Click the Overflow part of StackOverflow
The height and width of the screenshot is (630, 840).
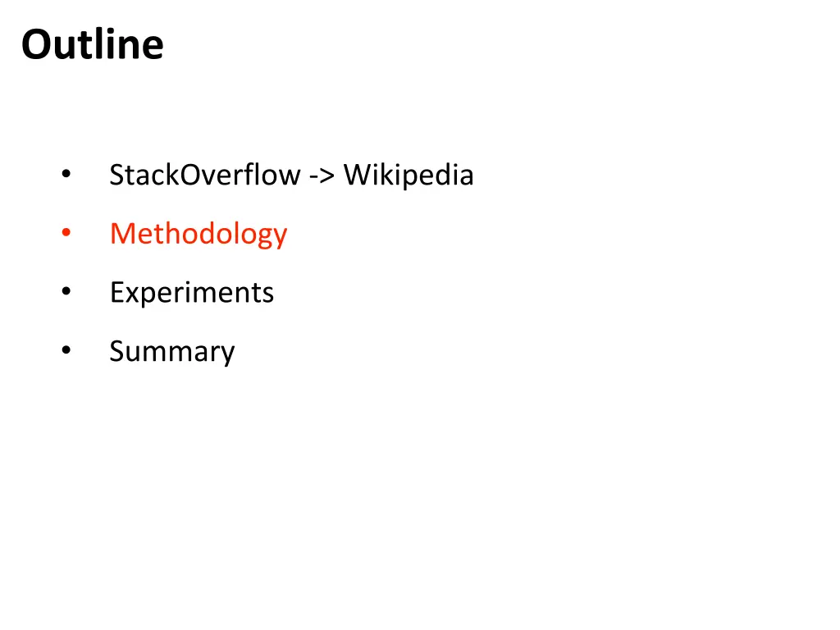click(x=240, y=175)
